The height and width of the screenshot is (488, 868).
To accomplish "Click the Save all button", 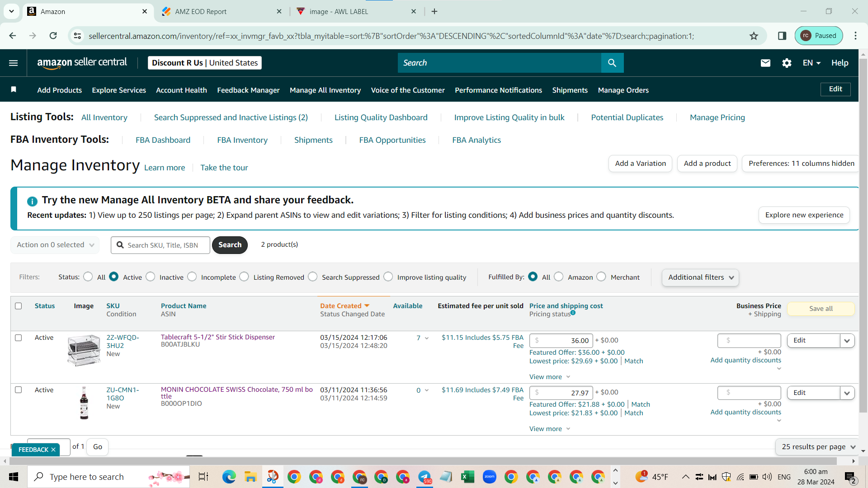I will 821,309.
